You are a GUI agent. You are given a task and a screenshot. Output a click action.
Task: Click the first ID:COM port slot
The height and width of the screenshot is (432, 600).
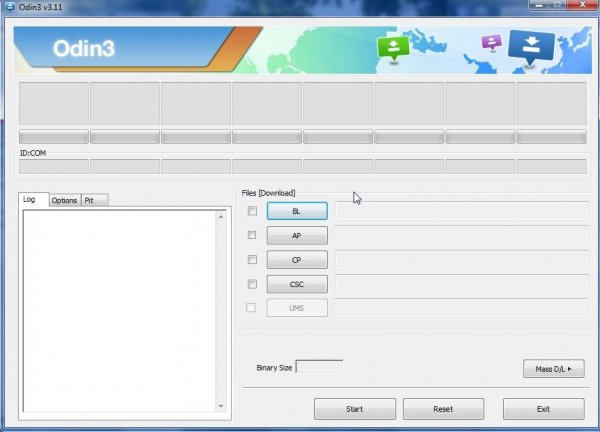coord(54,166)
